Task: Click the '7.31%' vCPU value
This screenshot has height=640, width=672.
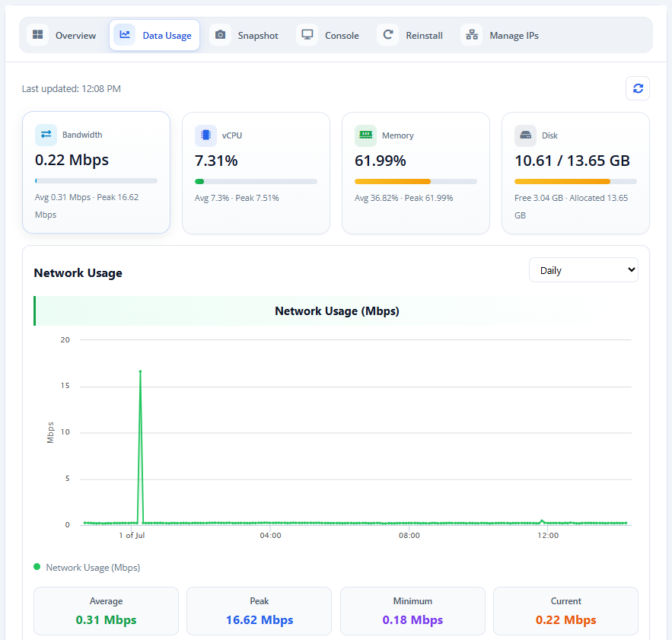Action: pyautogui.click(x=216, y=161)
